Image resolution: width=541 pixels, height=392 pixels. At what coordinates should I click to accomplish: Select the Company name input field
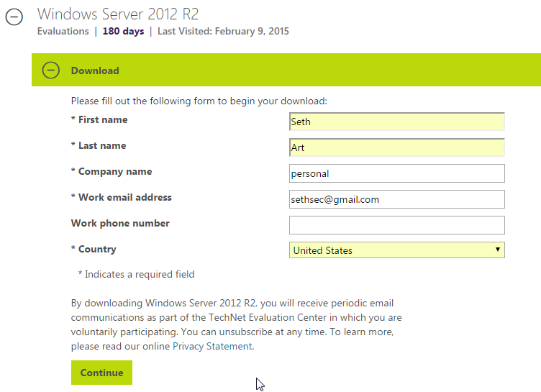[x=396, y=173]
